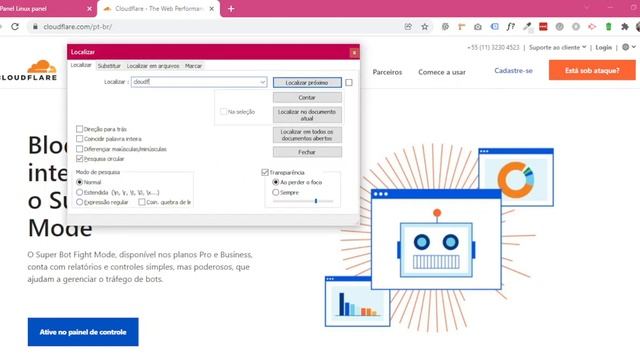Click the Está sob ataque? button

[592, 70]
